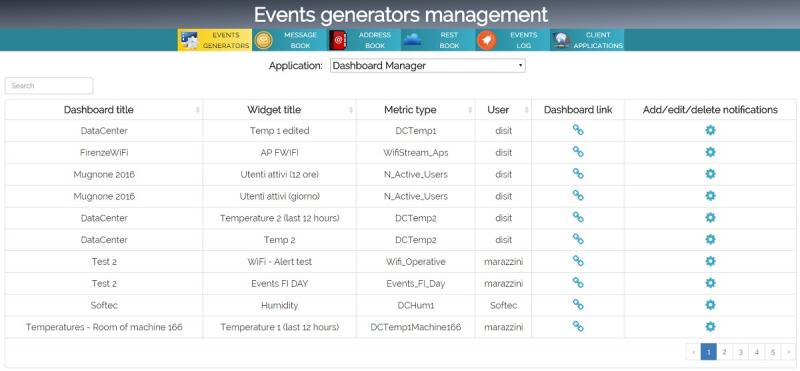Screen dimensions: 800x371
Task: Edit notifications gear for AP FWIFI
Action: (x=710, y=152)
